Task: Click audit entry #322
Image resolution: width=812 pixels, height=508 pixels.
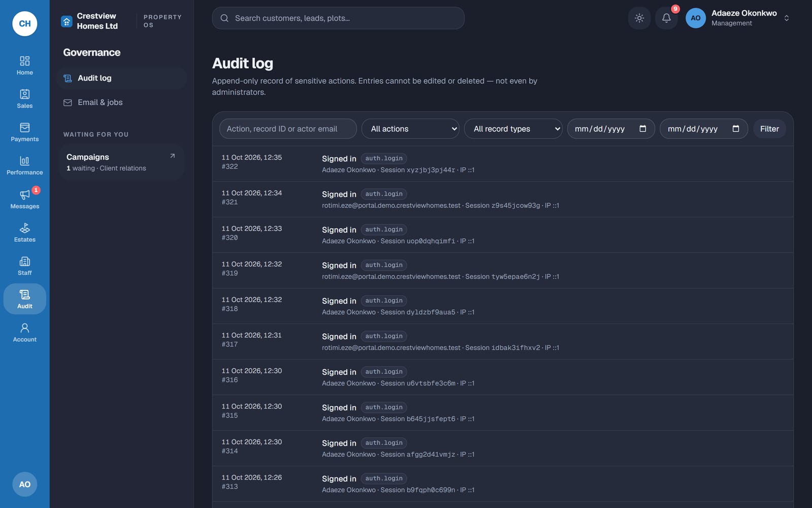Action: [502, 164]
